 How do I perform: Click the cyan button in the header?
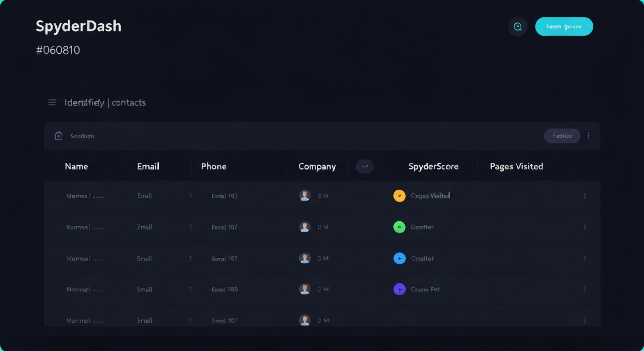[564, 27]
